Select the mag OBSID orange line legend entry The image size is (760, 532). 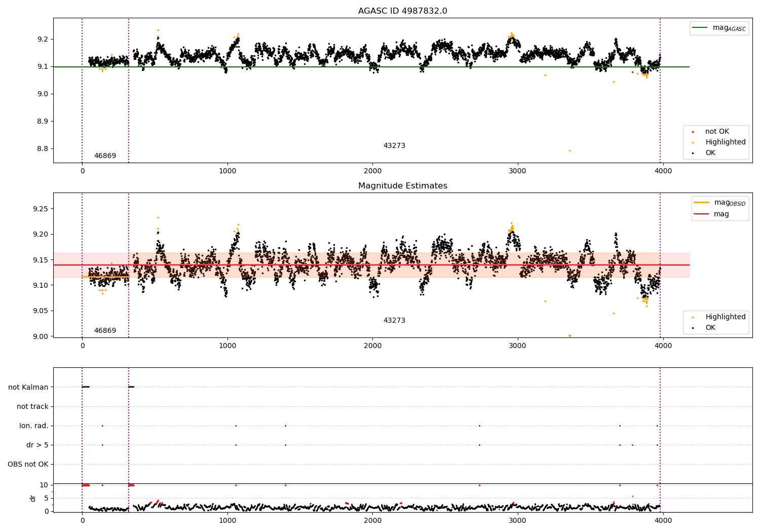coord(720,203)
